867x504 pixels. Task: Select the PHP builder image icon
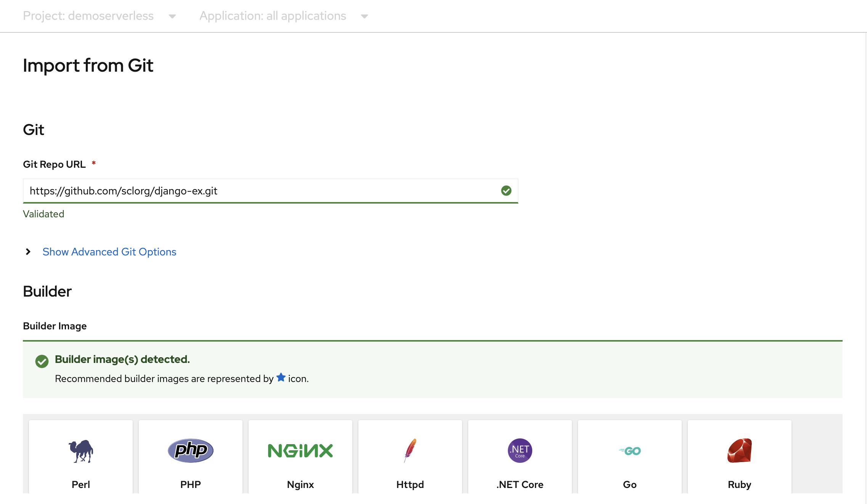pyautogui.click(x=189, y=449)
